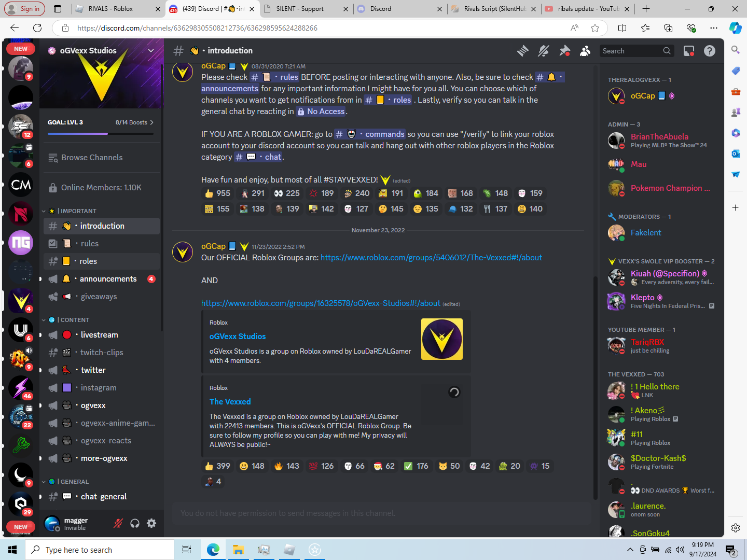
Task: Open User Settings gear
Action: pos(151,523)
